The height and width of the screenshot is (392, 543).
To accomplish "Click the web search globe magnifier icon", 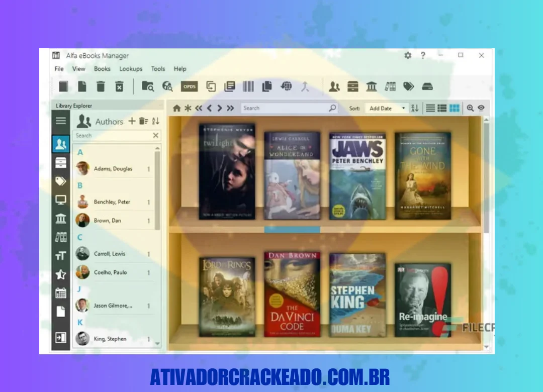I will pos(167,86).
